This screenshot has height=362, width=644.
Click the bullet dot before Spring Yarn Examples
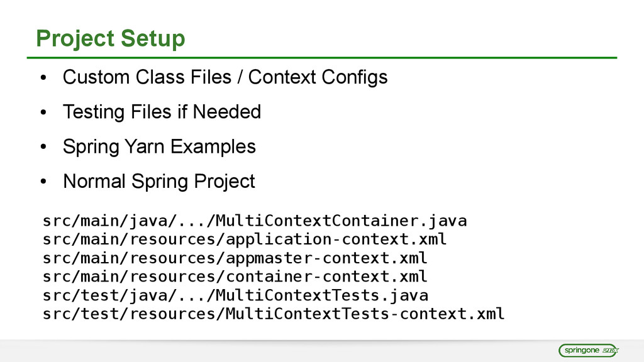(43, 148)
